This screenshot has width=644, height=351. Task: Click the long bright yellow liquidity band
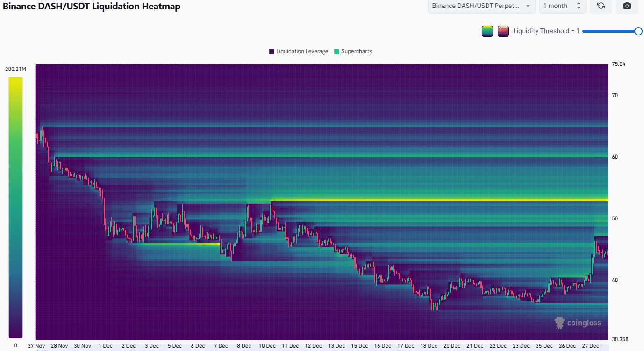pyautogui.click(x=439, y=200)
